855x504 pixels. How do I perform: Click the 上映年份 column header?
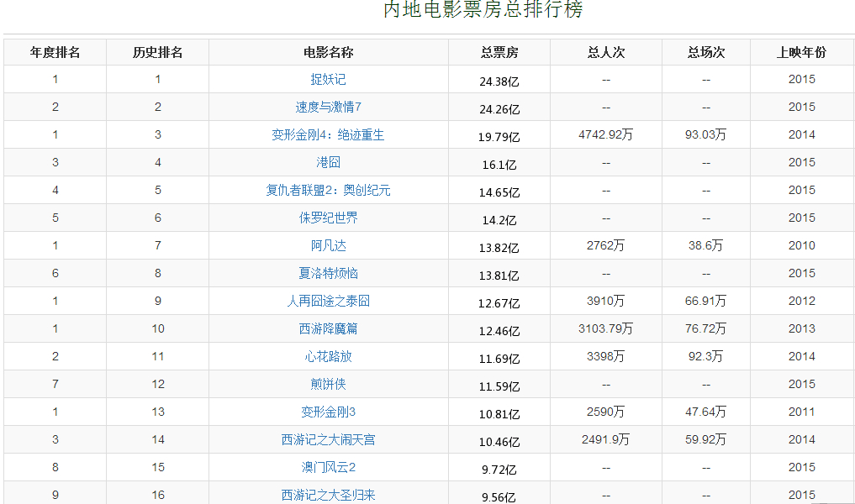[801, 53]
